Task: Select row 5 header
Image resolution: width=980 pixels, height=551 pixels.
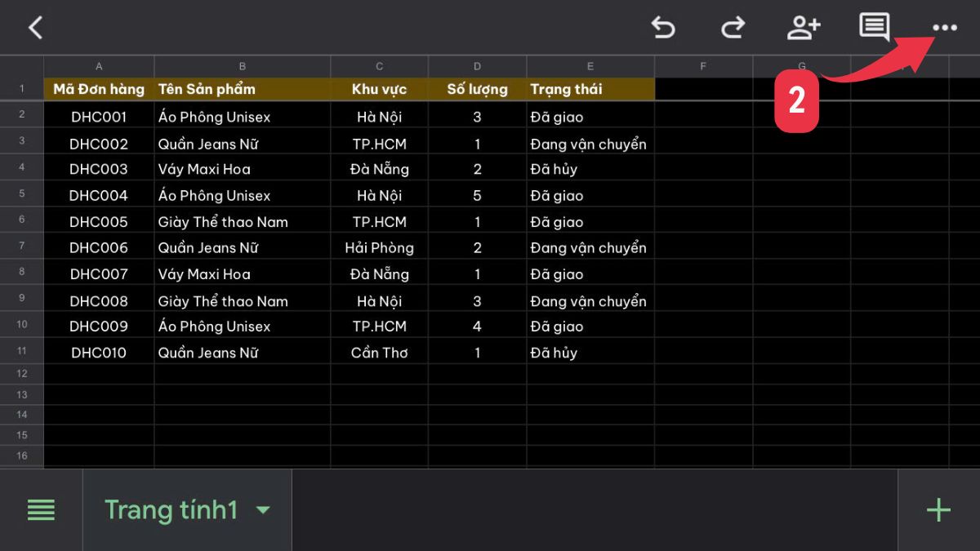Action: tap(21, 195)
